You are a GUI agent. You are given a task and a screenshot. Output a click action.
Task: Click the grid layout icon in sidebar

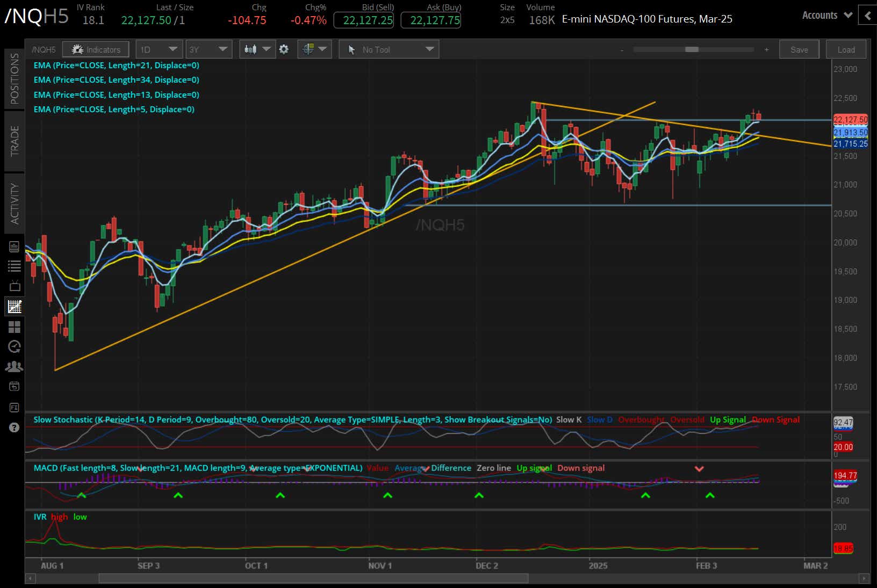(15, 326)
